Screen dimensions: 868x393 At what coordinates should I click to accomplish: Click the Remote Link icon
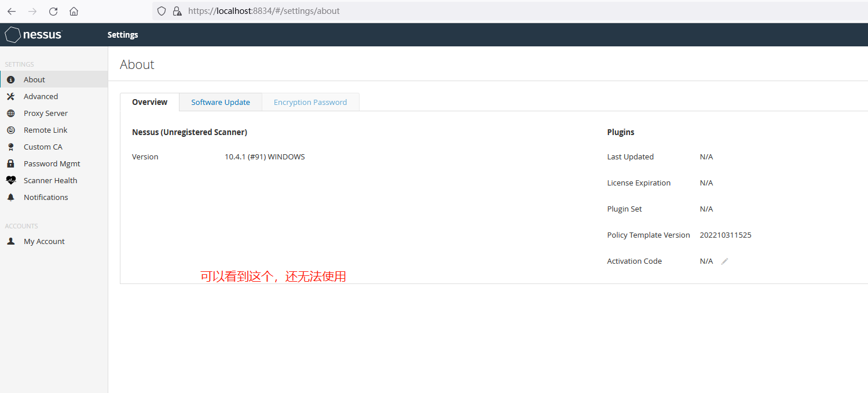pos(10,130)
